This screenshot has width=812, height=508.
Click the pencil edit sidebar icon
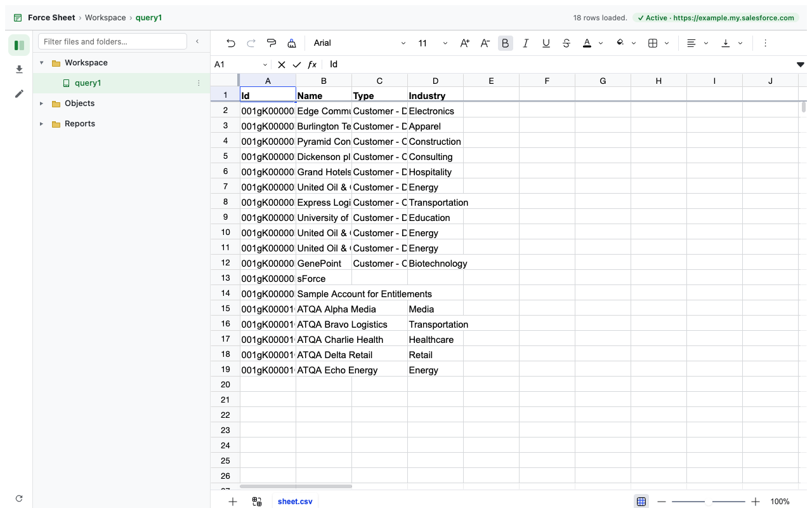[19, 93]
